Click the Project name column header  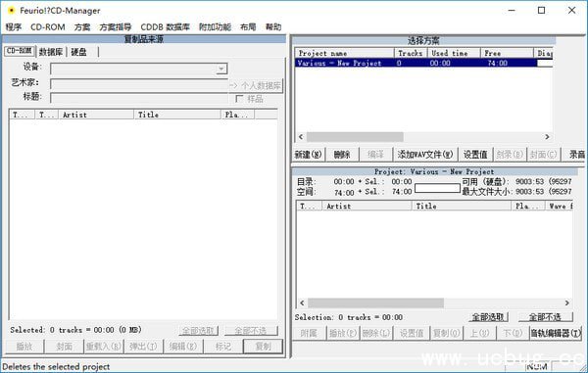[x=344, y=53]
